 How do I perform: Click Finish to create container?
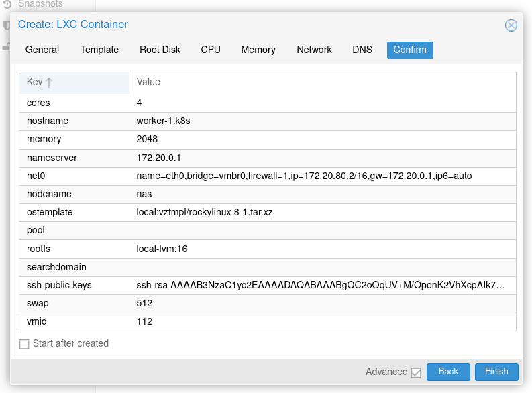[x=496, y=372]
